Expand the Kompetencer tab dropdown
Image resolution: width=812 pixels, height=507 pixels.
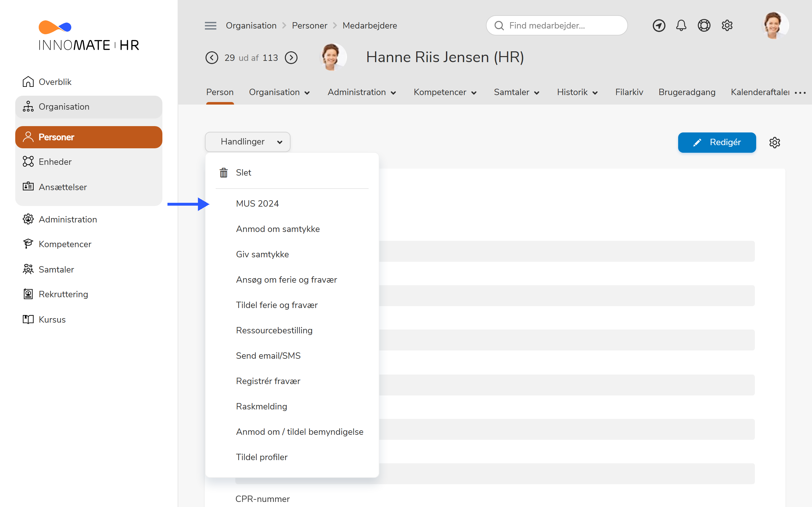(445, 92)
